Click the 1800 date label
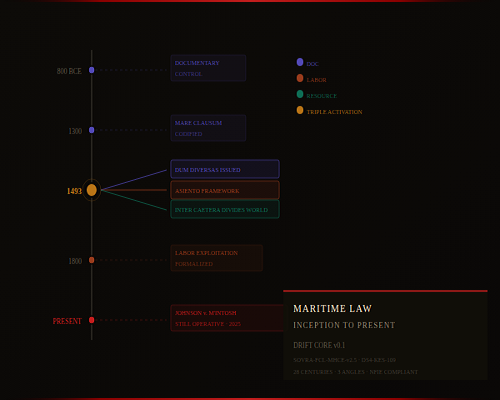500x400 pixels. click(x=75, y=261)
